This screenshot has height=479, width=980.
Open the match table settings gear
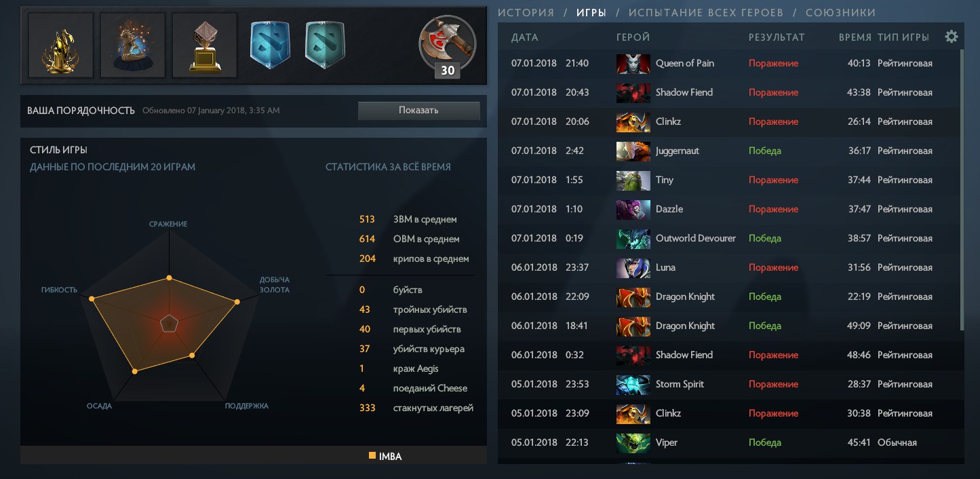pyautogui.click(x=951, y=37)
